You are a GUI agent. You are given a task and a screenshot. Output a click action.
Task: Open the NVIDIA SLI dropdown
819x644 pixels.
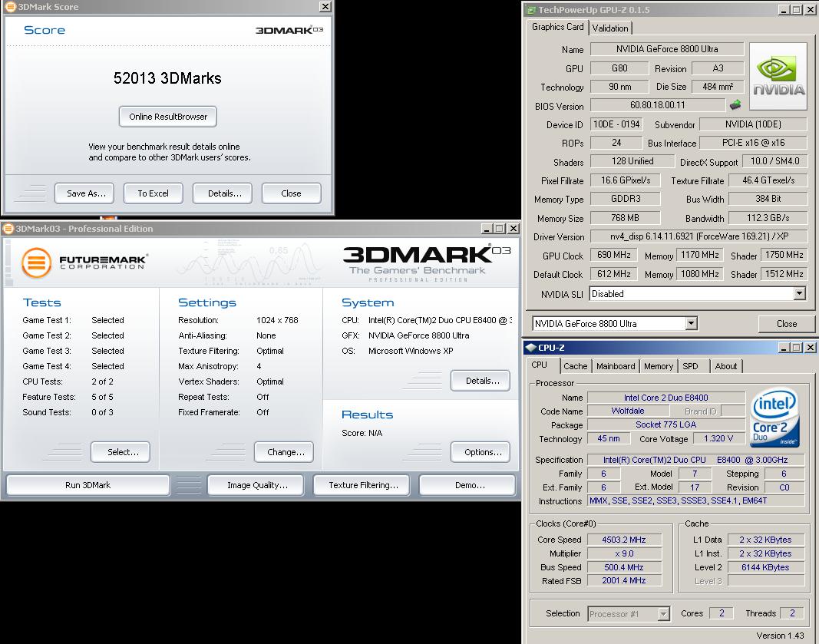click(x=799, y=293)
